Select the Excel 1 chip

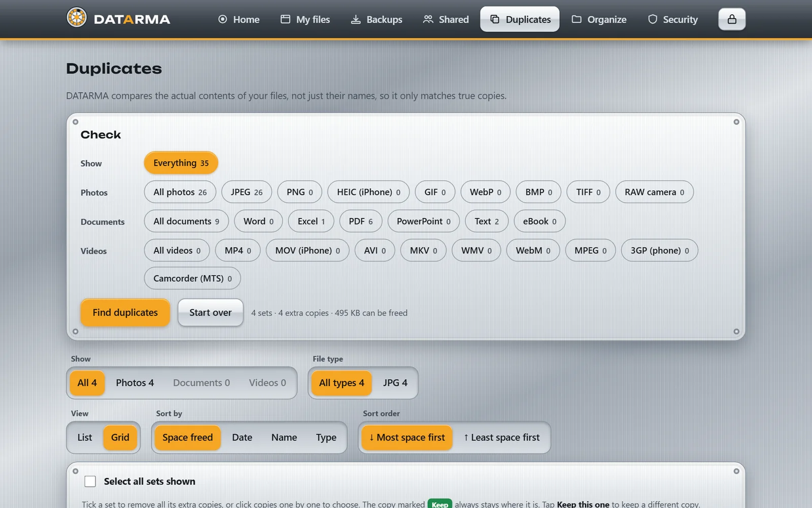coord(311,221)
